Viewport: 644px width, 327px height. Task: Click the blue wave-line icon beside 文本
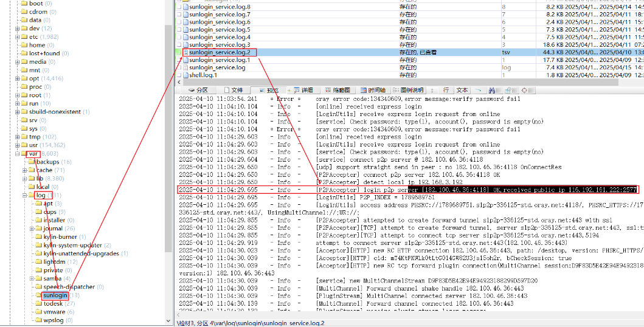click(478, 91)
